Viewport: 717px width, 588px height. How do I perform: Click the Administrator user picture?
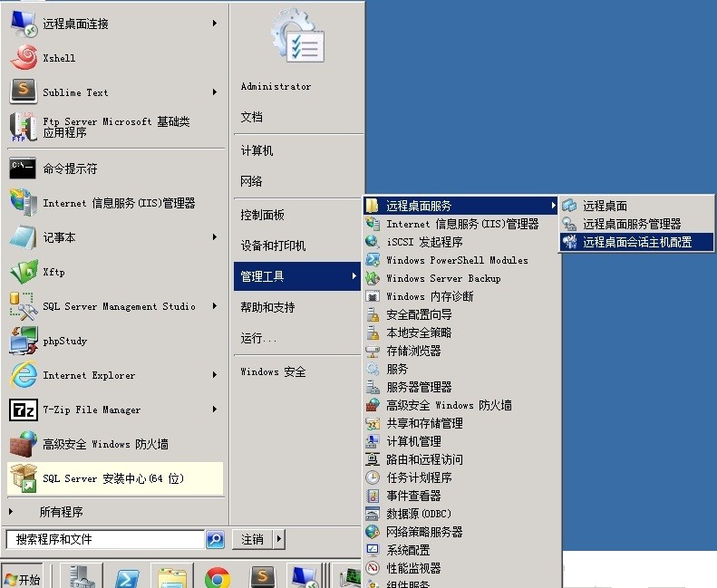(x=297, y=35)
